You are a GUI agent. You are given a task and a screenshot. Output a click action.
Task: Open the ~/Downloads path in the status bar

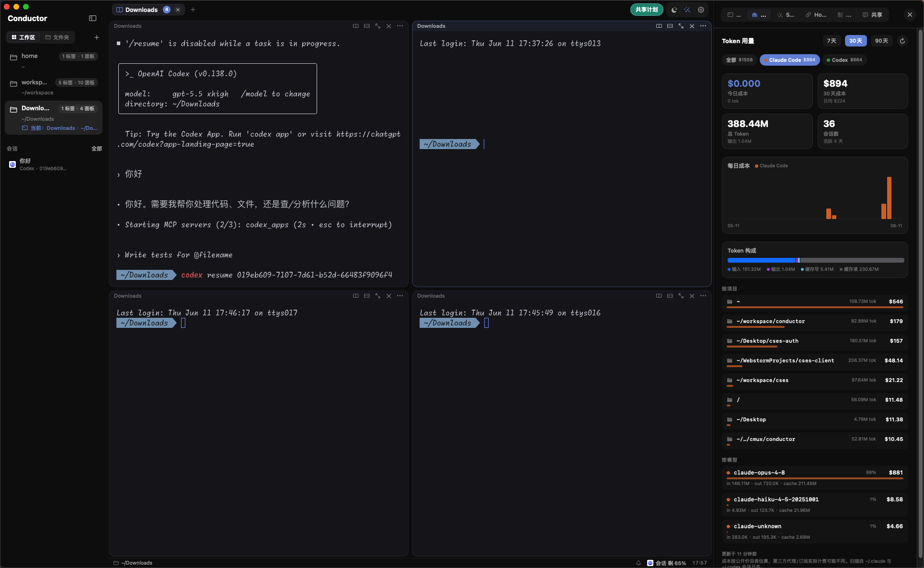pyautogui.click(x=133, y=563)
